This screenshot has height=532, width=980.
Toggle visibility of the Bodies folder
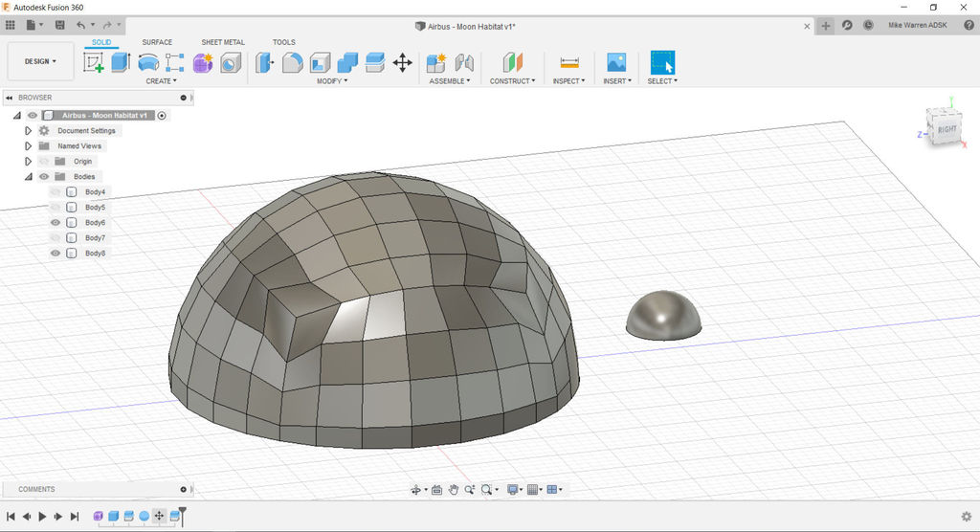pyautogui.click(x=44, y=177)
